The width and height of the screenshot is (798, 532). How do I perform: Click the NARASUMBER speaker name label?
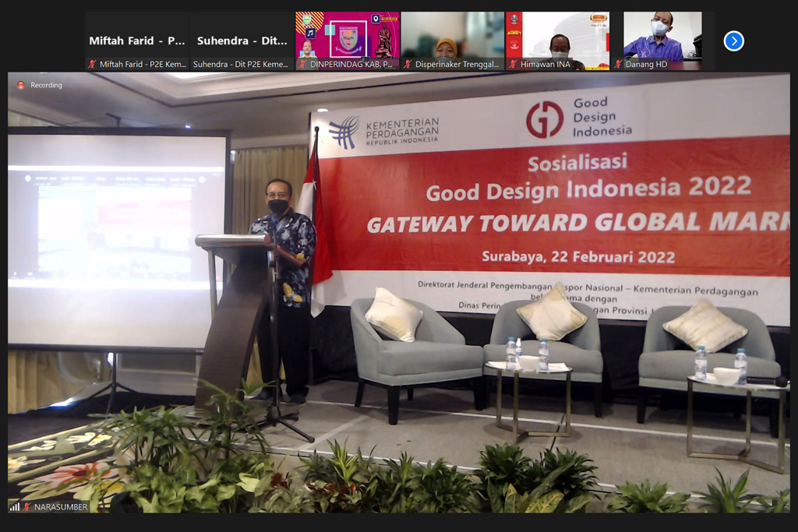[61, 506]
